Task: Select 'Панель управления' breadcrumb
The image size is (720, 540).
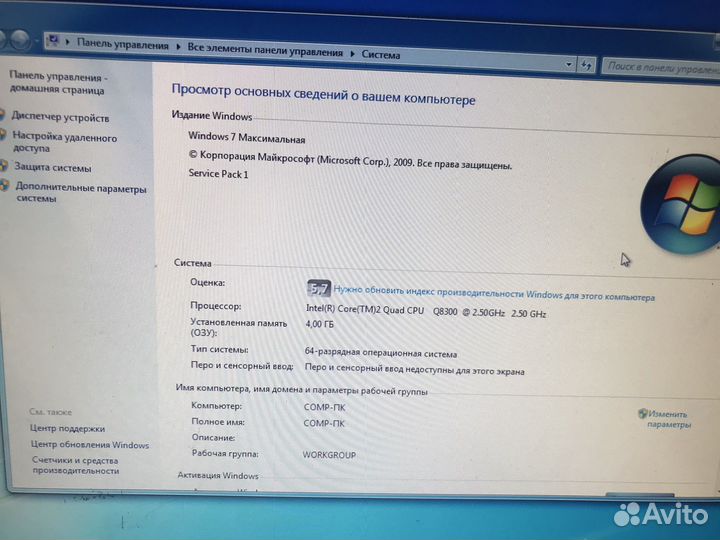Action: point(123,44)
